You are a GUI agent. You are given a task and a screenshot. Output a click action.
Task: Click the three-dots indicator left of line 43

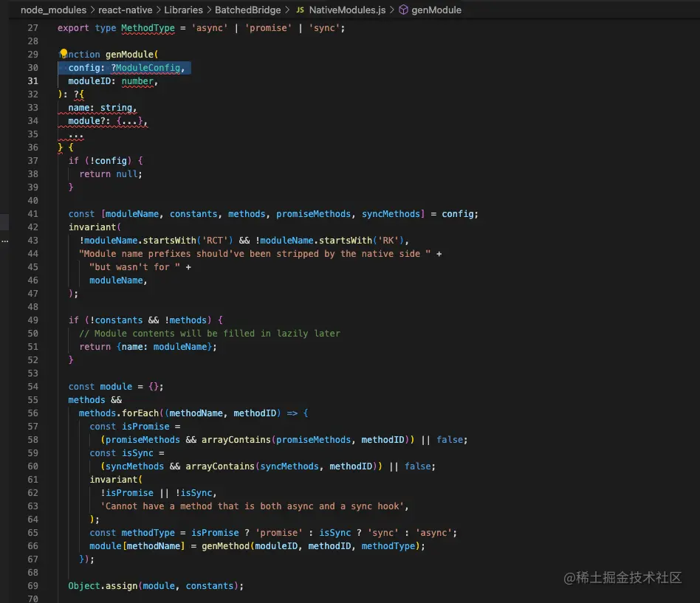[5, 241]
